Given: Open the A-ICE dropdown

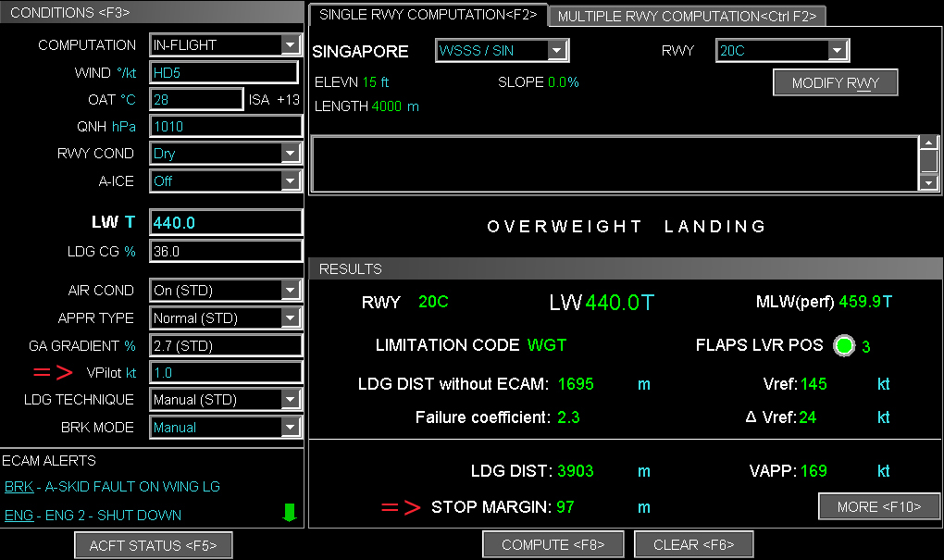Looking at the screenshot, I should [291, 181].
